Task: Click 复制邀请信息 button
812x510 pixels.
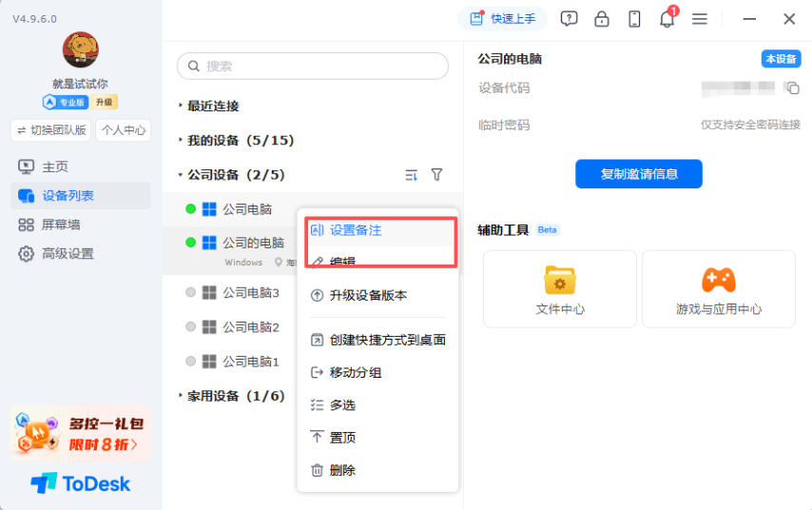Action: click(x=639, y=174)
